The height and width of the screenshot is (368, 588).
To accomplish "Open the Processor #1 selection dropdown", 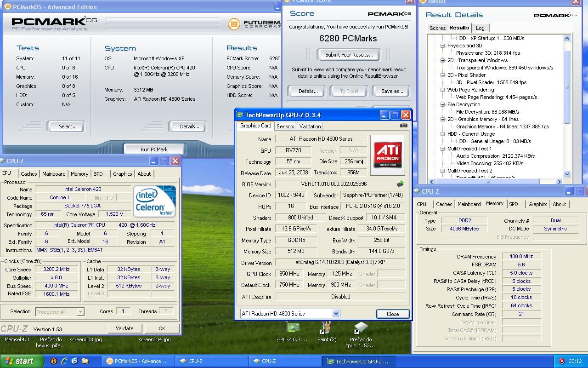I will pos(80,312).
